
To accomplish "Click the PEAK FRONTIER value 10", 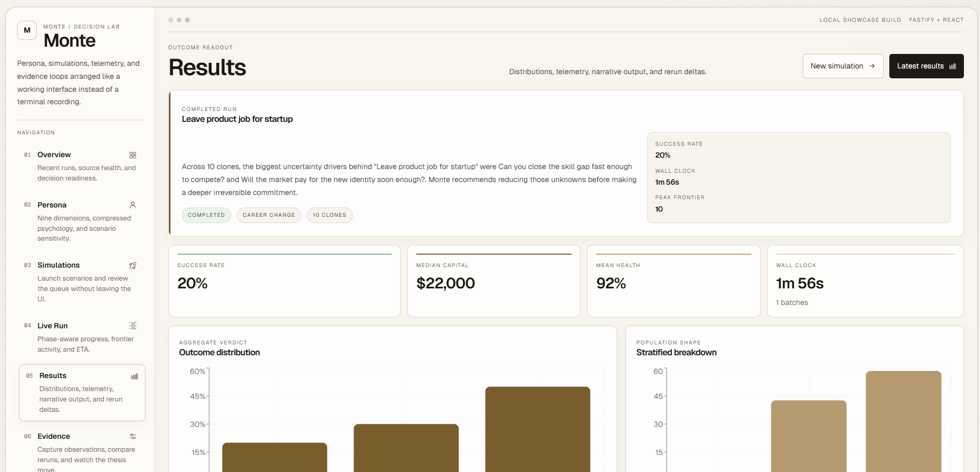I will click(659, 209).
